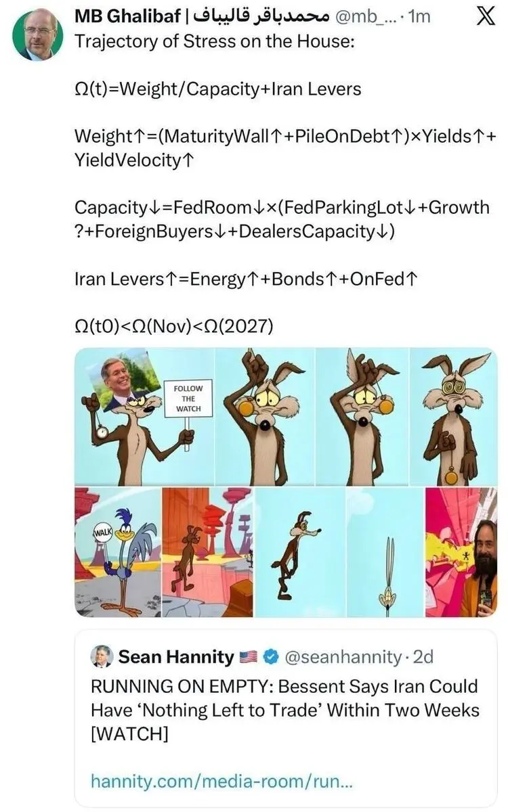Open the Road Runner WALK sign panel
This screenshot has width=508, height=812.
click(117, 551)
